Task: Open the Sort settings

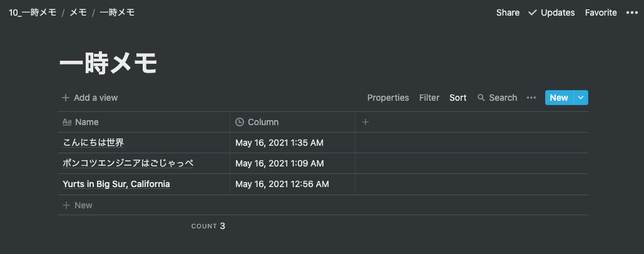Action: click(457, 98)
